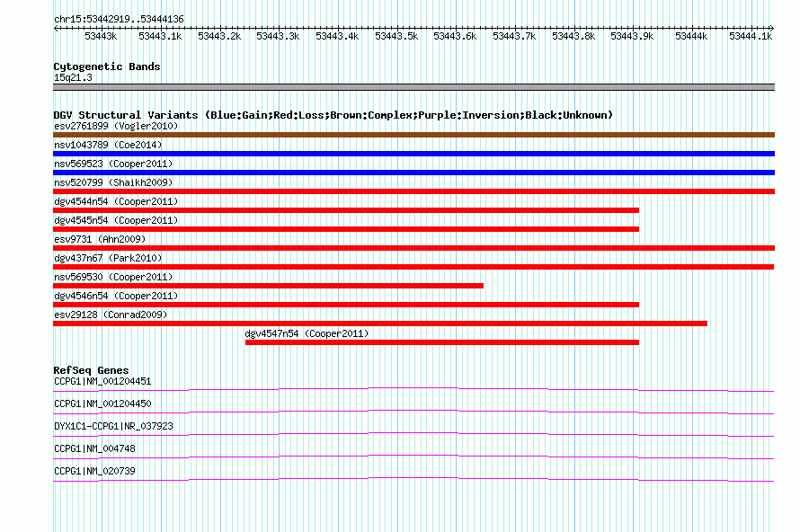This screenshot has width=800, height=532.
Task: Open the dgv4545n54 (Cooper2011) label
Action: [x=116, y=220]
